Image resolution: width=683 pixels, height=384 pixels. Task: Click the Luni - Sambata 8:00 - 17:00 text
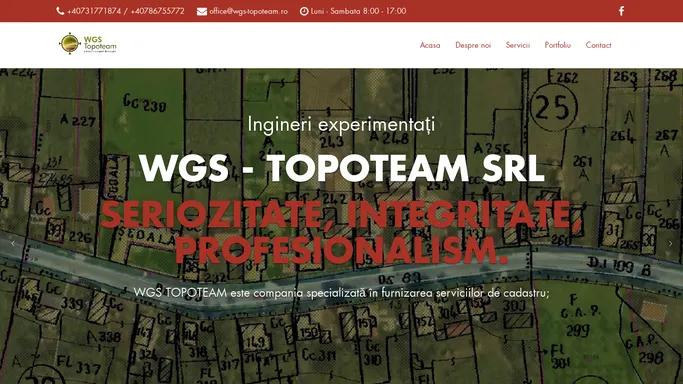click(x=358, y=11)
